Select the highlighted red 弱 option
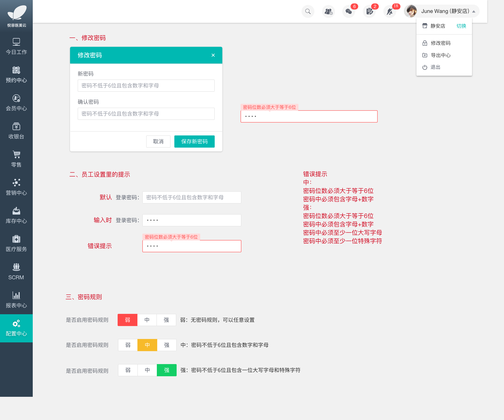Viewport: 504px width, 420px height. pyautogui.click(x=128, y=320)
